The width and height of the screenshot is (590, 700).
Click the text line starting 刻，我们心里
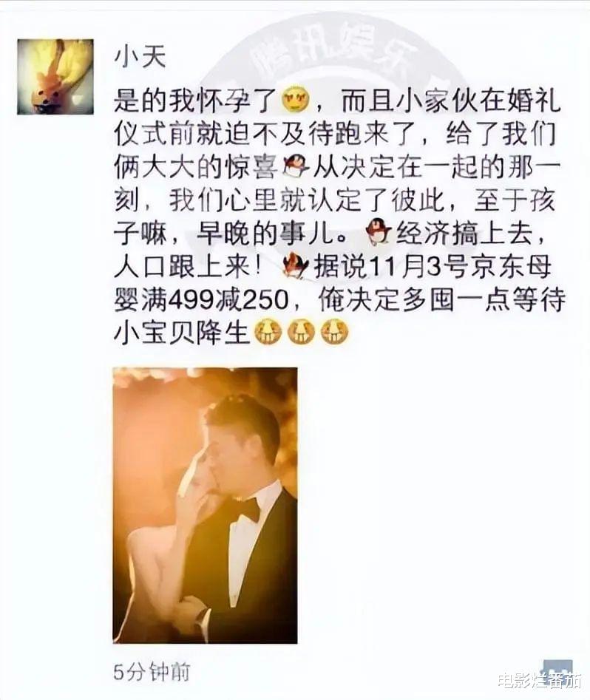pos(334,201)
